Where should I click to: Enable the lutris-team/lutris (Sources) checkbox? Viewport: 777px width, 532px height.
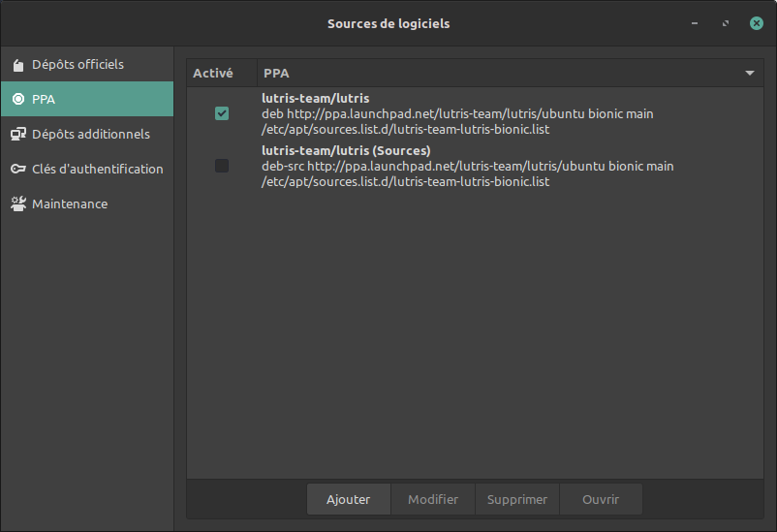click(222, 166)
